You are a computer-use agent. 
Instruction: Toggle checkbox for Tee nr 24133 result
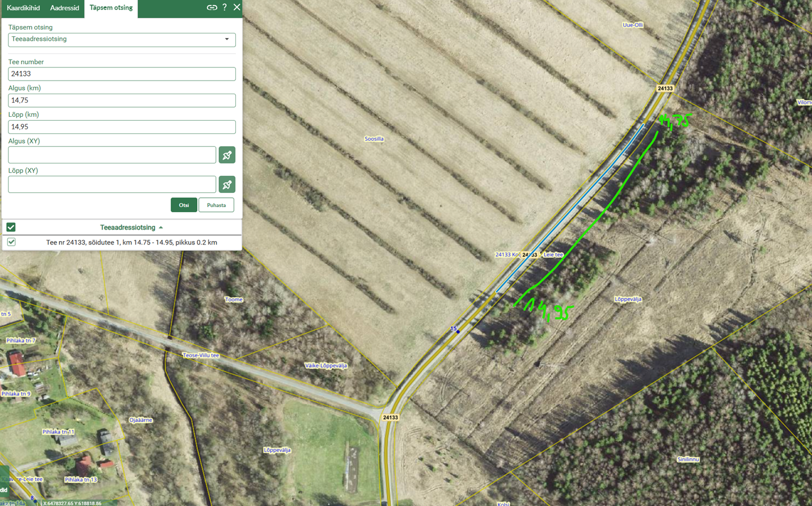11,242
